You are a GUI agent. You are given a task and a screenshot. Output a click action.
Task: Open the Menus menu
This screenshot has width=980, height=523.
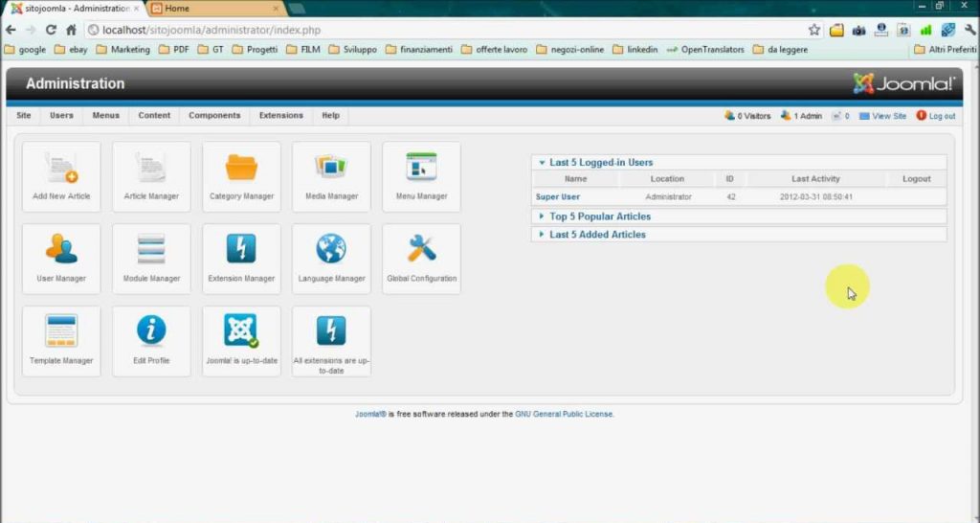point(105,115)
